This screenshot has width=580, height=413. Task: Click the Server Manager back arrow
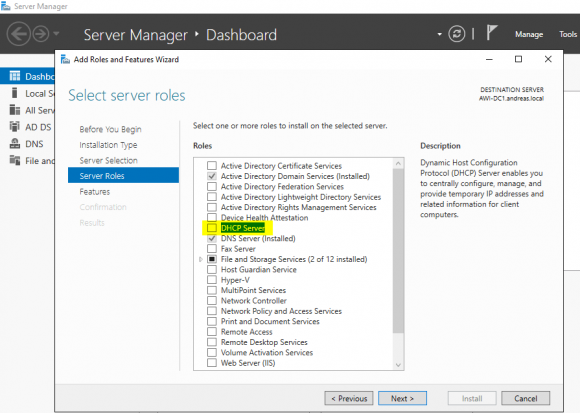(18, 34)
